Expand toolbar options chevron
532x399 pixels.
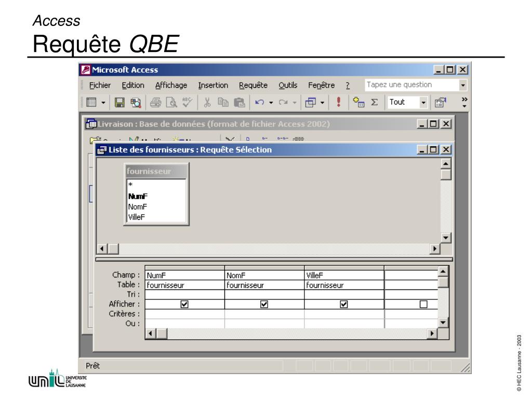[464, 102]
